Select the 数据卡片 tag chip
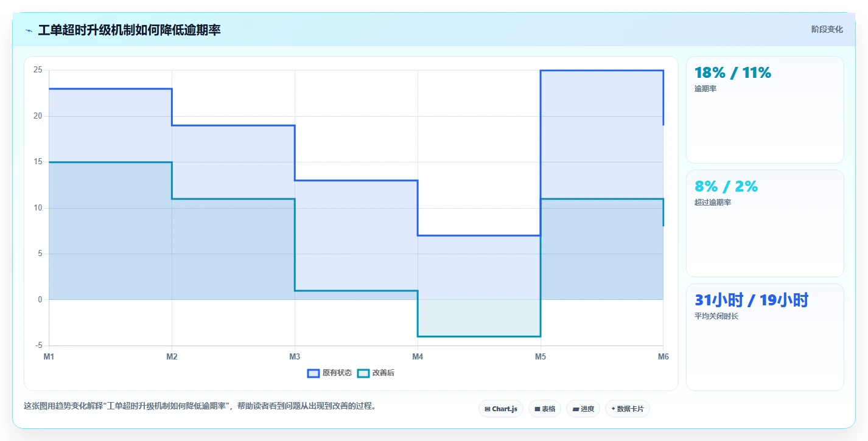Viewport: 868px width, 441px height. click(x=628, y=409)
